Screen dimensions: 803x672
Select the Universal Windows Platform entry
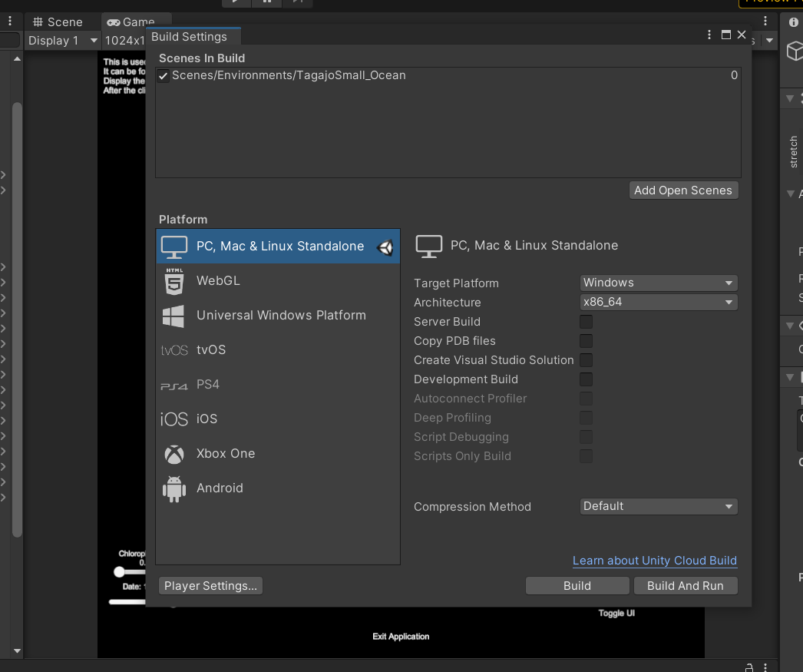pos(278,315)
